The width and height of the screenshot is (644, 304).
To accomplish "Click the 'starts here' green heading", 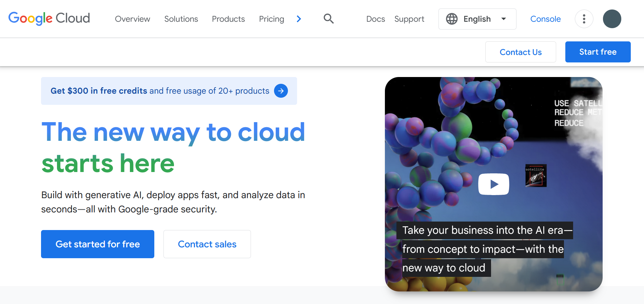I will (108, 164).
